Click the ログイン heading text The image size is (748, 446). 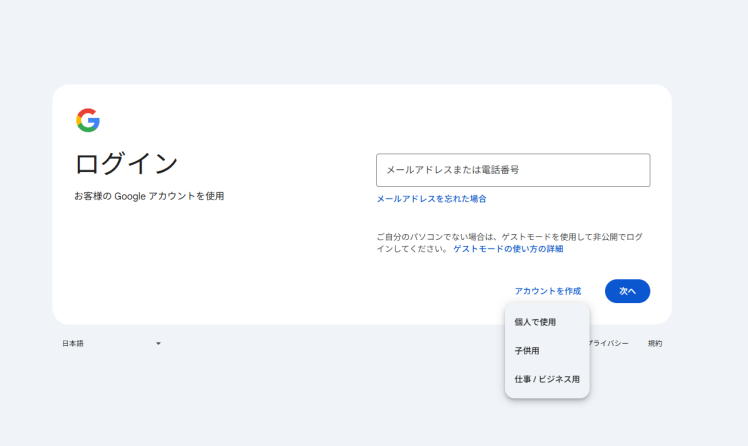point(126,164)
